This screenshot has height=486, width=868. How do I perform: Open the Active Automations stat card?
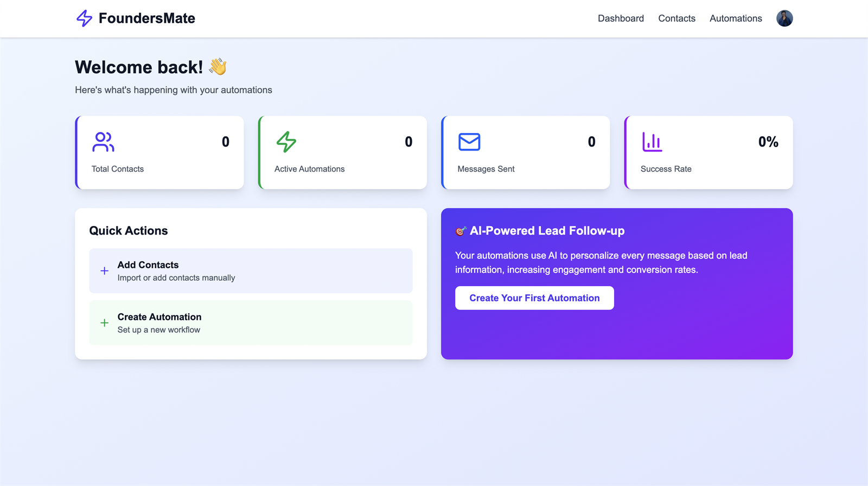pyautogui.click(x=342, y=153)
